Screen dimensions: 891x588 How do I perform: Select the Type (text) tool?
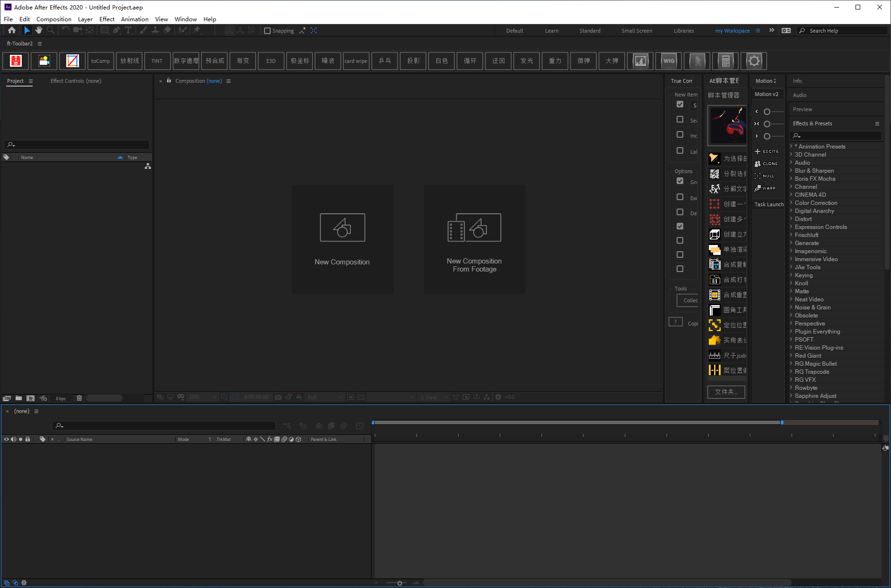(x=128, y=30)
